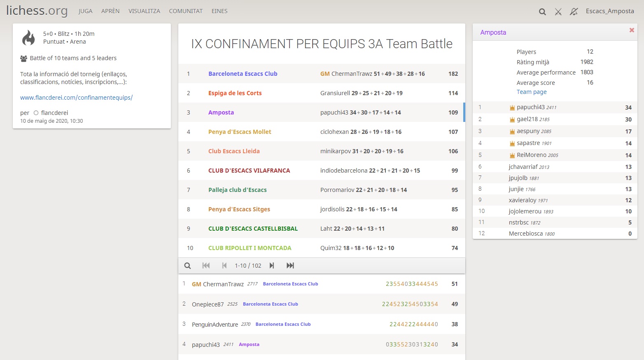Open the JUGA menu
Screen dimensions: 644x360
(x=86, y=11)
